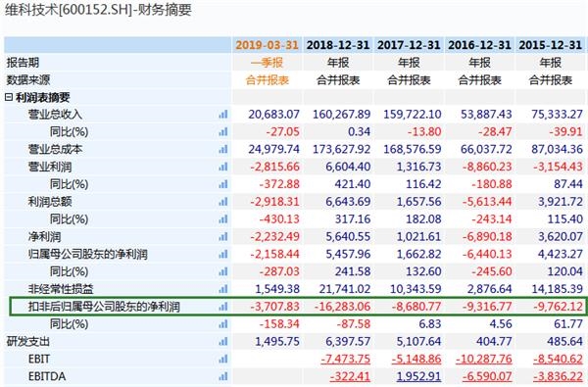Screen dimensions: 588x387
Task: Select the 数据来源 row label
Action: pos(28,80)
